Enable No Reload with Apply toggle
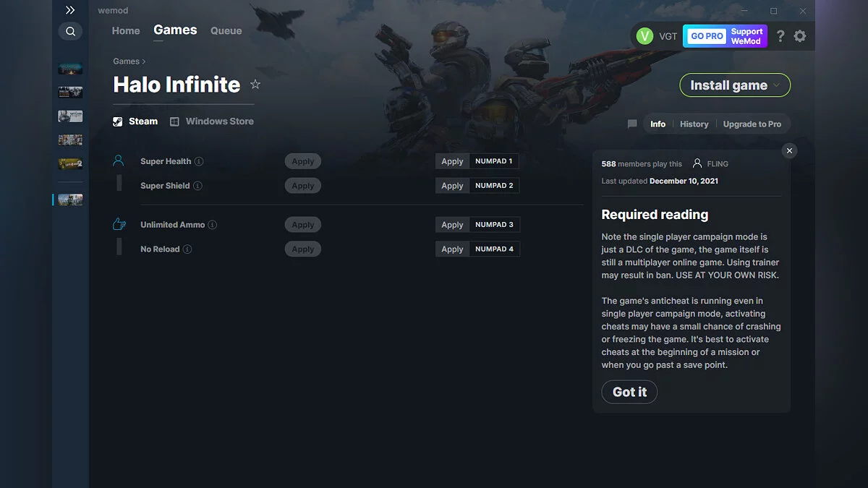The width and height of the screenshot is (868, 488). coord(302,249)
